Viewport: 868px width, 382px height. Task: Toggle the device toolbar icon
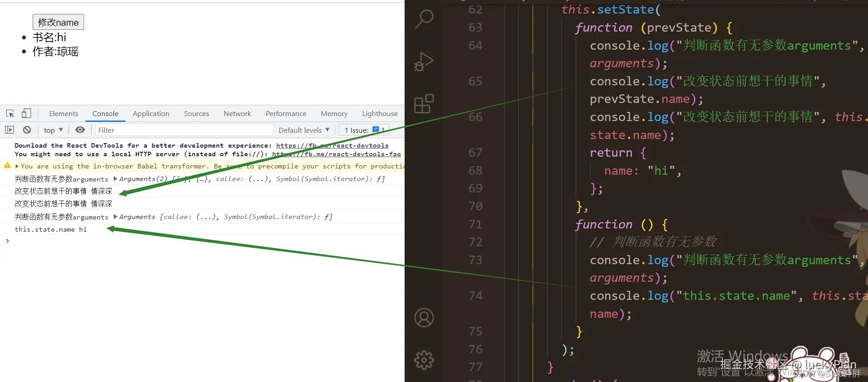(26, 113)
